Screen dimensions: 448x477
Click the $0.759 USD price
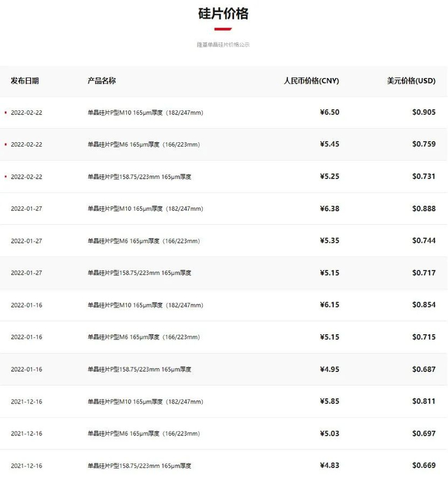click(x=424, y=144)
